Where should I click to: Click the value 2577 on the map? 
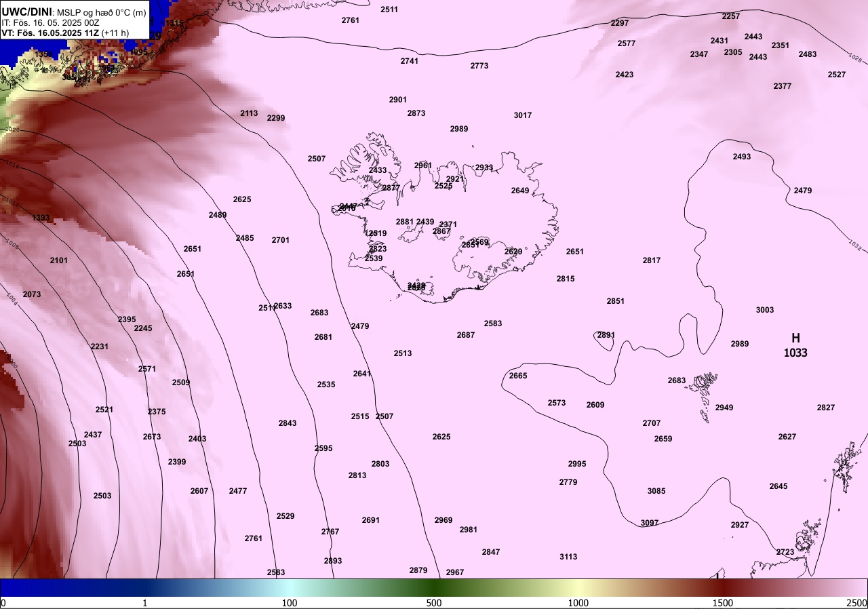[x=627, y=43]
